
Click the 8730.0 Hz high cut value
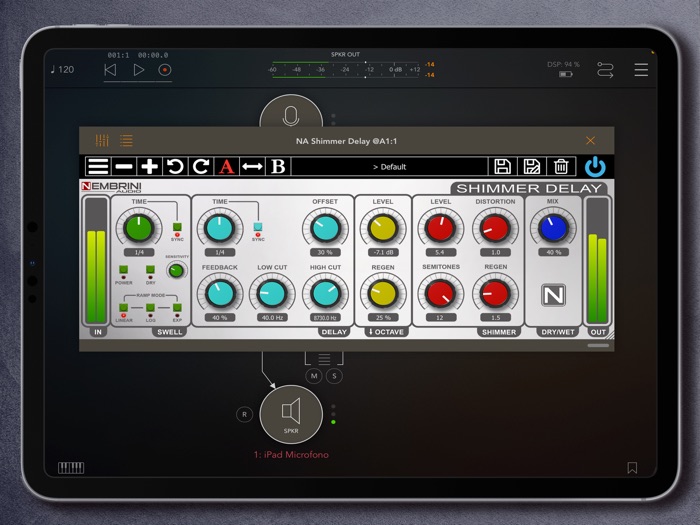(325, 318)
